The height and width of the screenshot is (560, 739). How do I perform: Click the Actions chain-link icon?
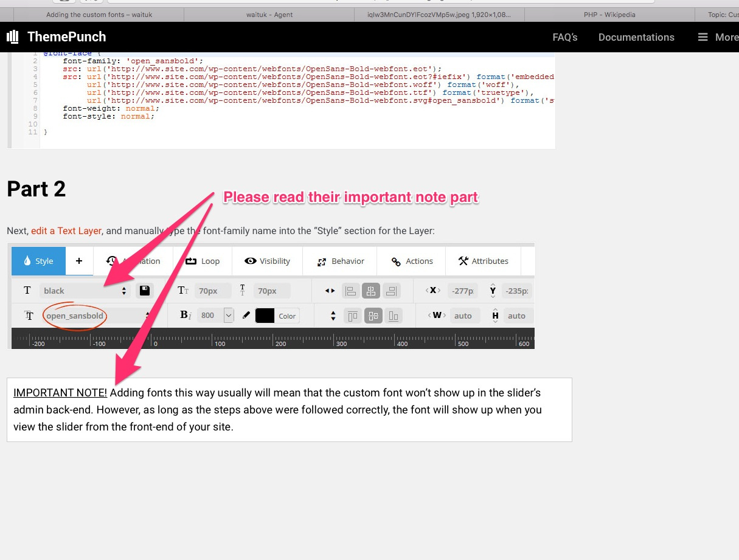[x=395, y=261]
